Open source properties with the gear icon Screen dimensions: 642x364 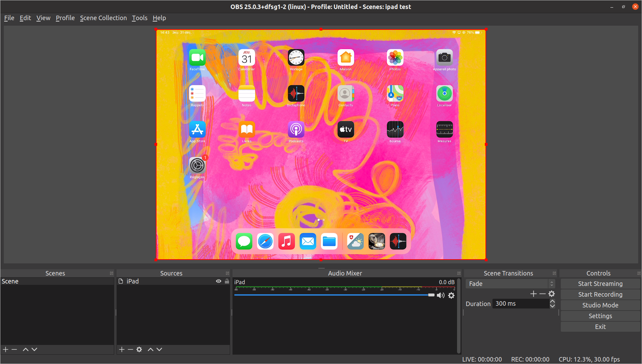coord(139,349)
